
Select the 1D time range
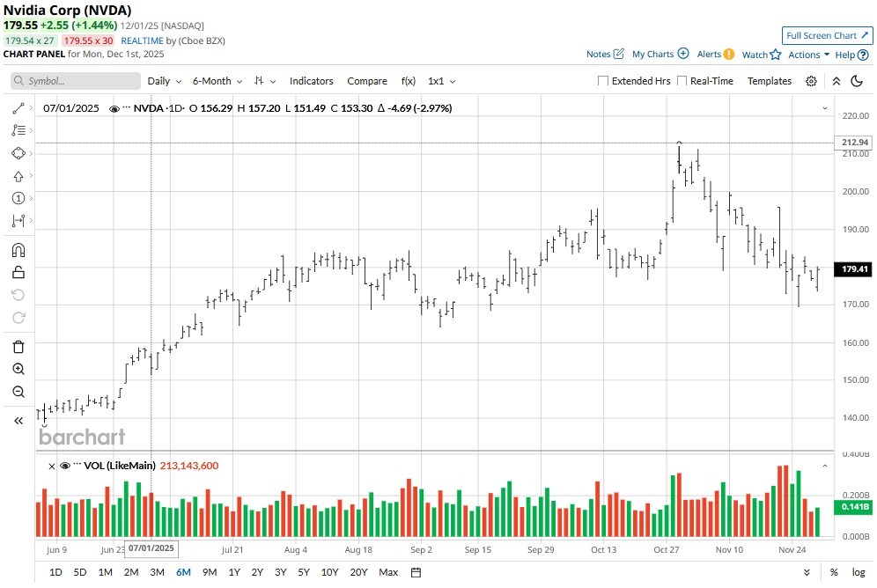coord(55,572)
